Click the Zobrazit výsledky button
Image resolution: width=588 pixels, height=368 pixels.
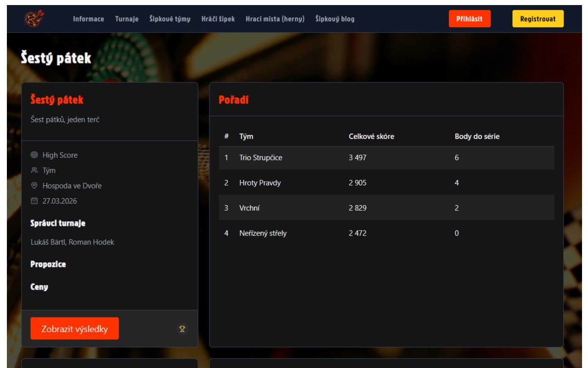[75, 328]
